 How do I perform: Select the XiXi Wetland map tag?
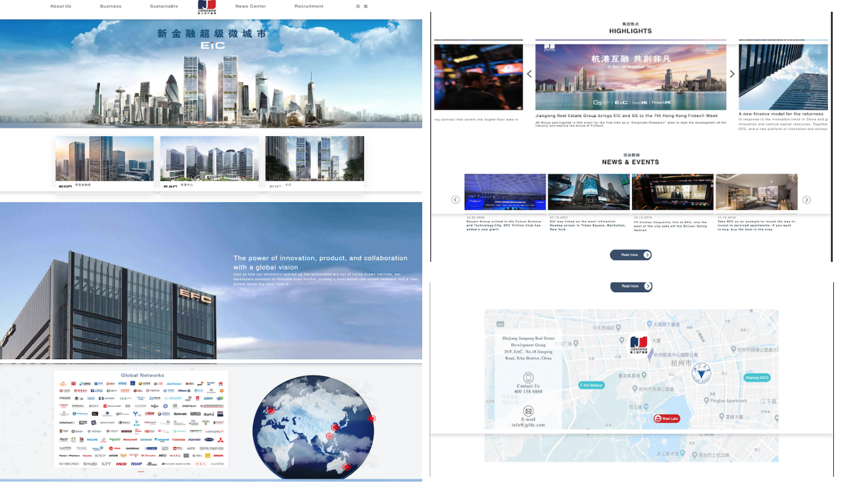click(x=591, y=385)
